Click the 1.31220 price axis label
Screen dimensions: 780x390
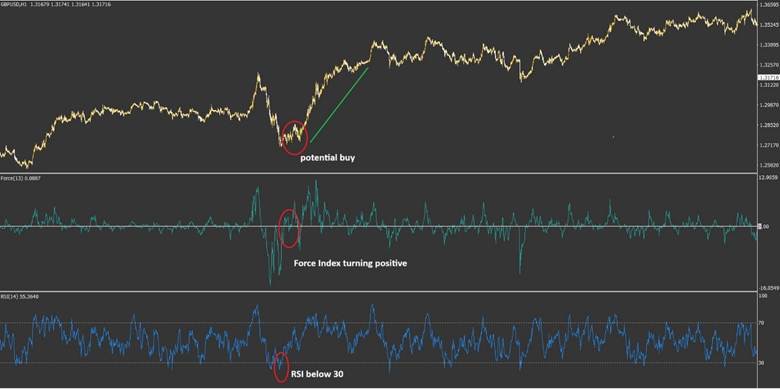pyautogui.click(x=770, y=85)
